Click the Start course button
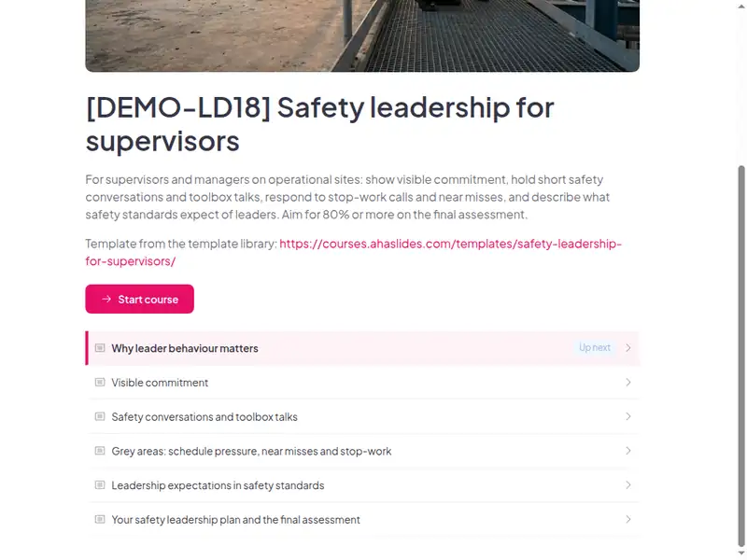 click(x=139, y=299)
